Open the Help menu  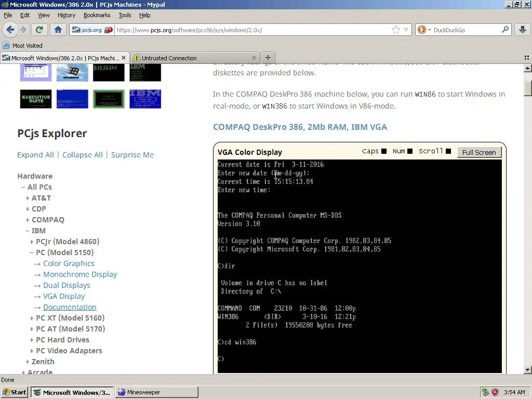point(144,15)
